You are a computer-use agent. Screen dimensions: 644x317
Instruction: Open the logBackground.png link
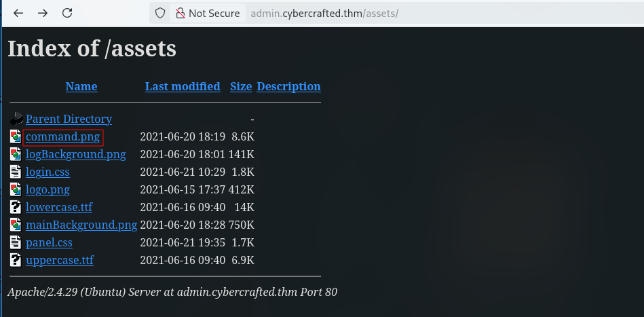[x=76, y=154]
